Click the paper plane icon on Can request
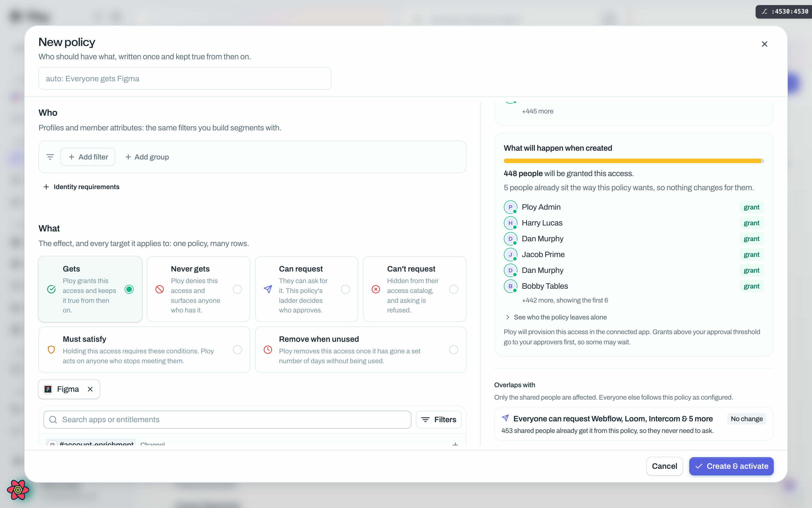812x508 pixels. pos(268,289)
